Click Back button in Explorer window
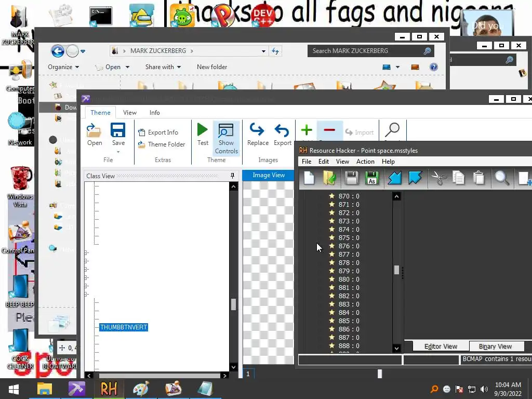532x399 pixels. (57, 51)
